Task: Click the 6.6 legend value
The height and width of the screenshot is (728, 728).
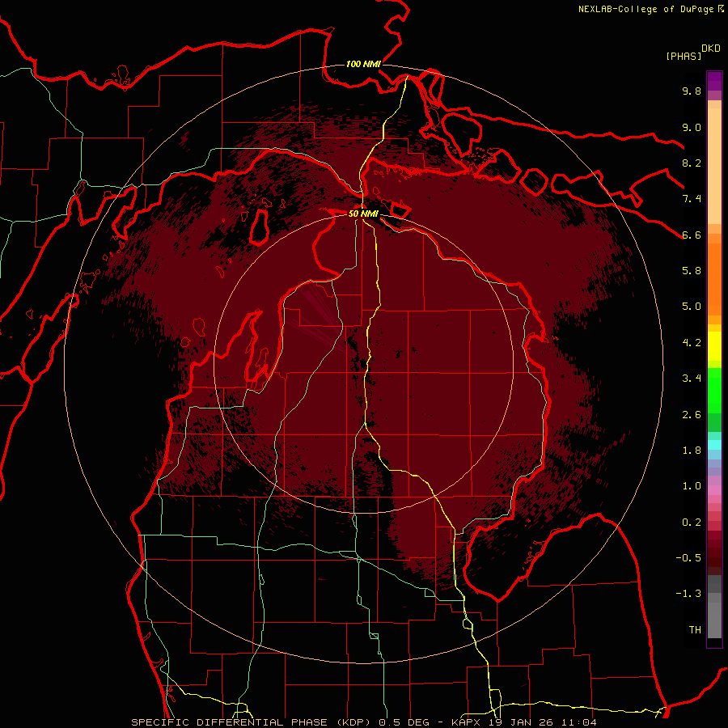Action: point(692,235)
